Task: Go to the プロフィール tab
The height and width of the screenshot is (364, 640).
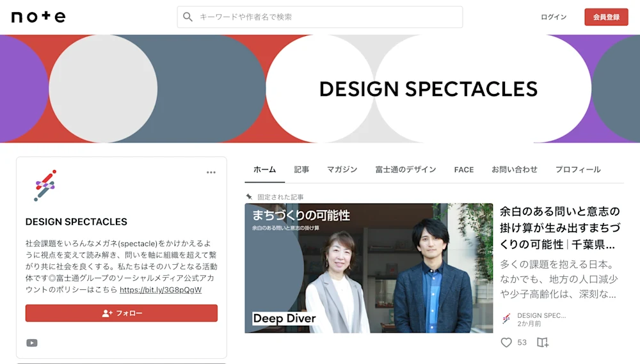Action: pyautogui.click(x=578, y=170)
